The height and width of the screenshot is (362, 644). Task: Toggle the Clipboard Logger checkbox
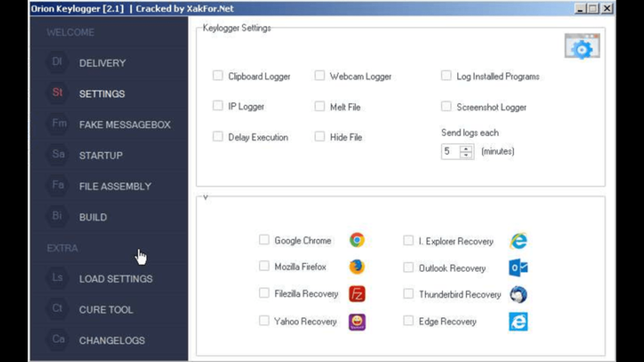(x=218, y=75)
